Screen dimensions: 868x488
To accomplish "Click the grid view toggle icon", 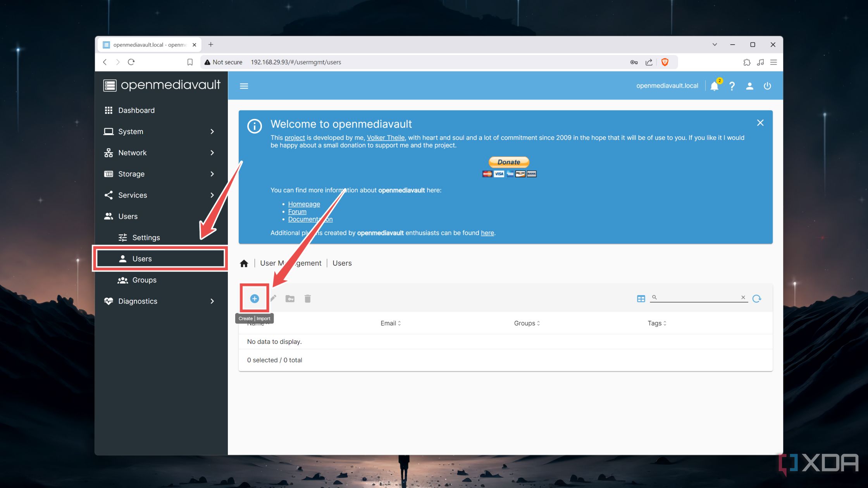I will click(641, 298).
